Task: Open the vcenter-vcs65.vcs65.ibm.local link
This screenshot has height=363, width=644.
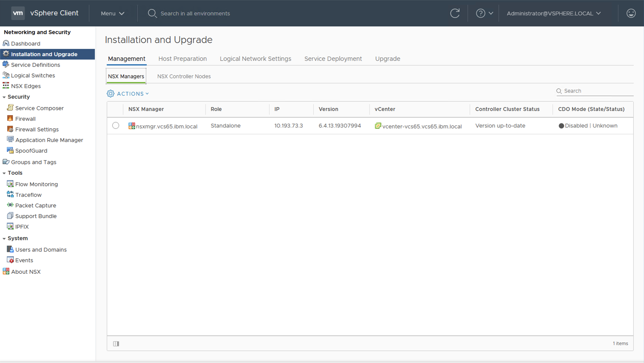Action: coord(422,126)
